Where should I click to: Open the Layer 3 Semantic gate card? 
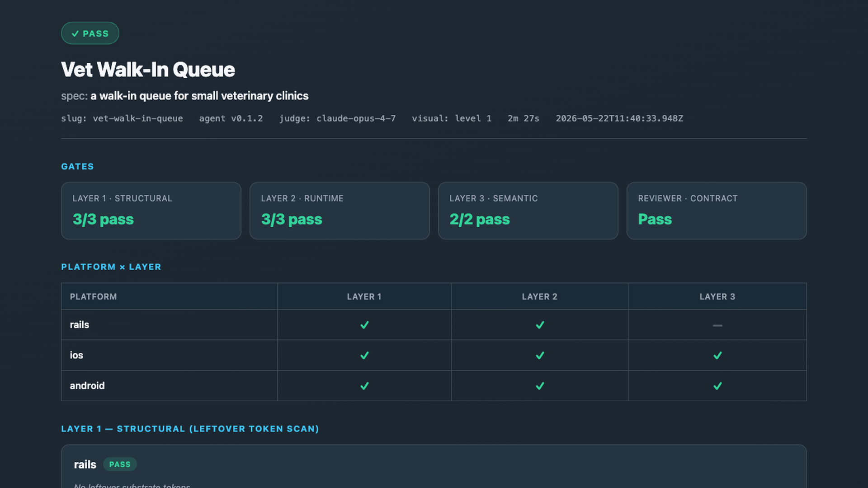click(x=528, y=211)
